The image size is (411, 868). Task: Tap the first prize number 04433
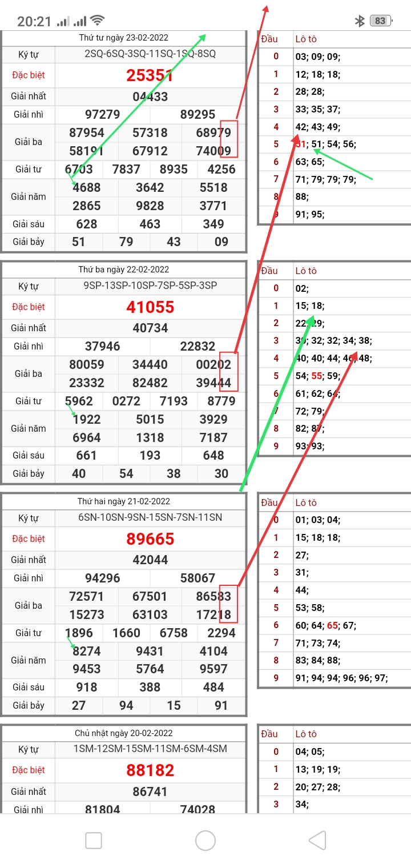click(x=150, y=97)
